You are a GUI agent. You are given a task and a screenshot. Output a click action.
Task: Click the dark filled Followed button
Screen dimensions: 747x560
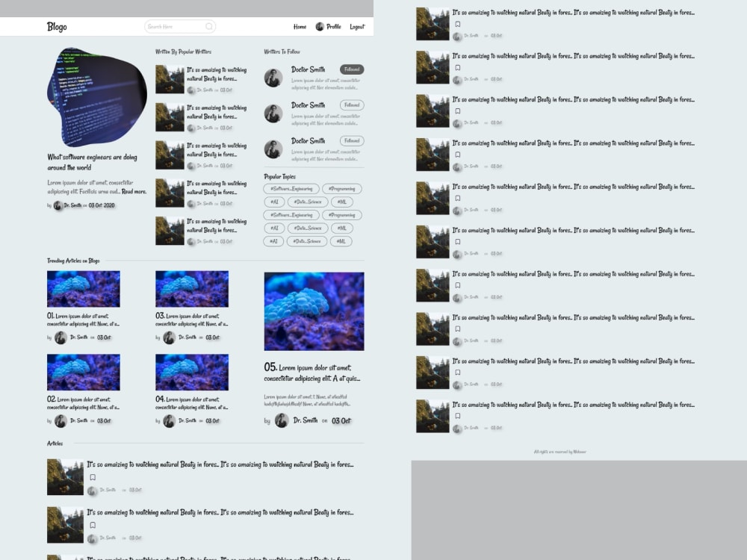tap(352, 69)
